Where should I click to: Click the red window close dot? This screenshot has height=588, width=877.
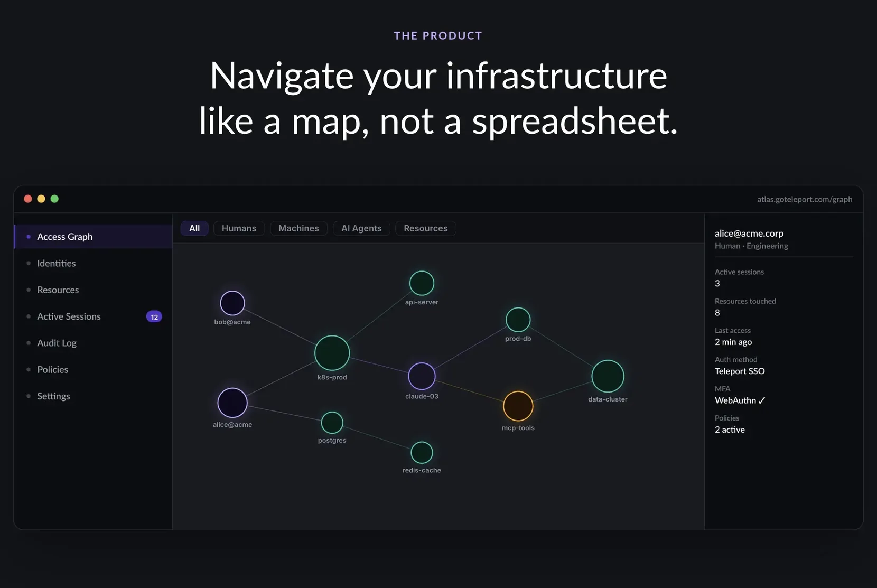28,199
